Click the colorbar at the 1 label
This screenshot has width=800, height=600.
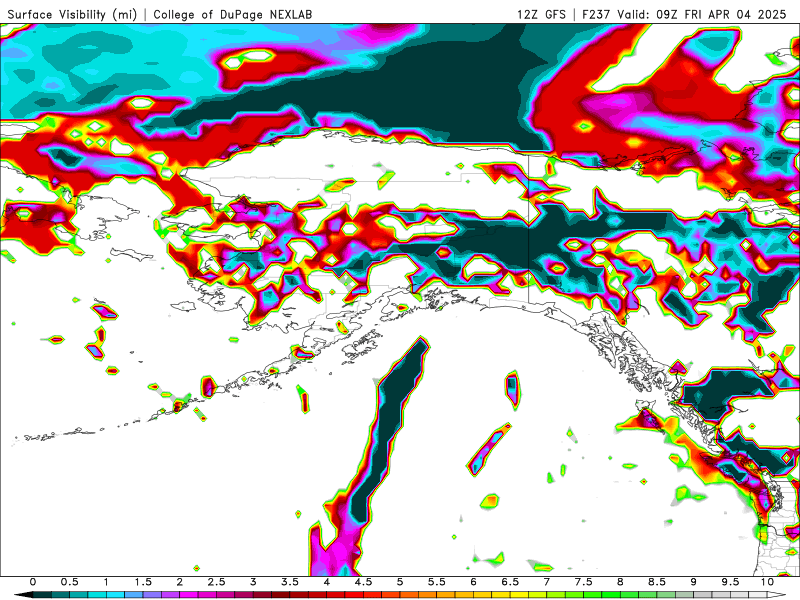(x=106, y=582)
